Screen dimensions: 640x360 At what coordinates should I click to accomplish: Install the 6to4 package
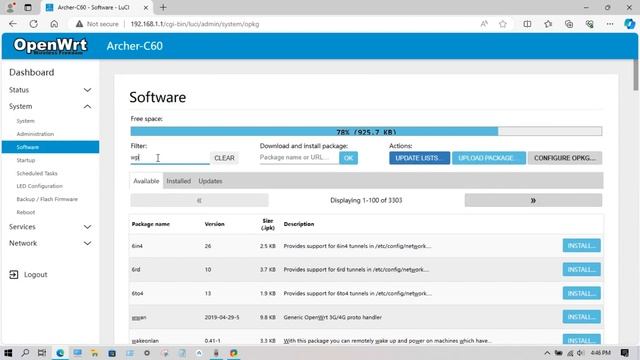pyautogui.click(x=581, y=293)
